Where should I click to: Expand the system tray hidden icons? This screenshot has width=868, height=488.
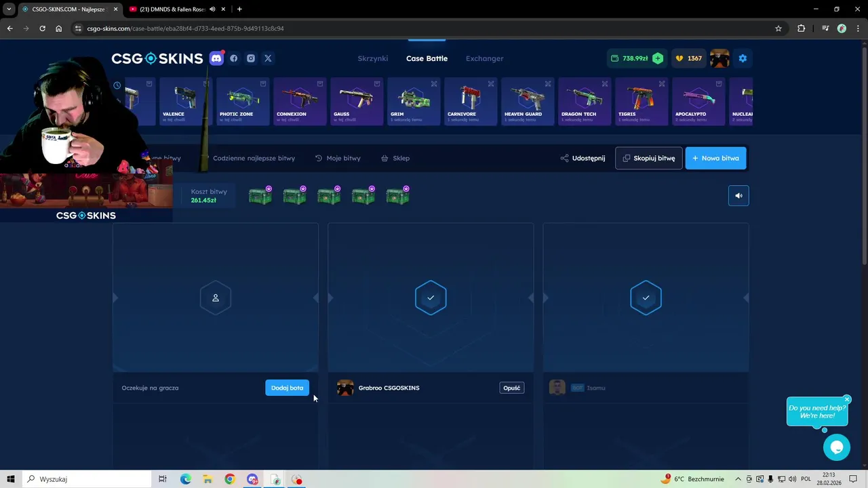[738, 479]
